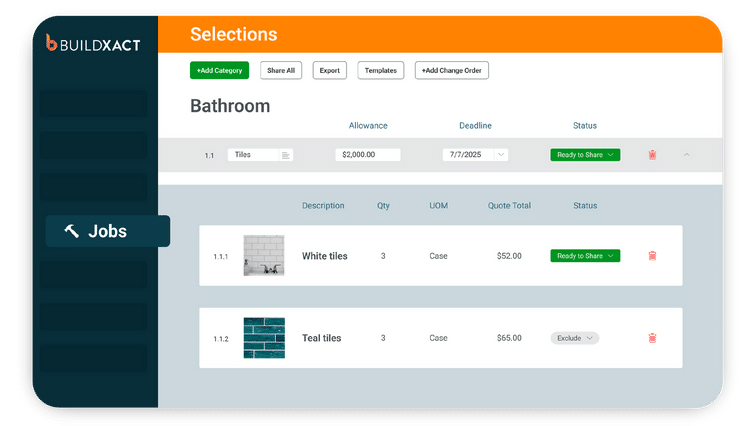Click Case unit in Teal tiles row
Image resolution: width=752 pixels, height=426 pixels.
(438, 338)
